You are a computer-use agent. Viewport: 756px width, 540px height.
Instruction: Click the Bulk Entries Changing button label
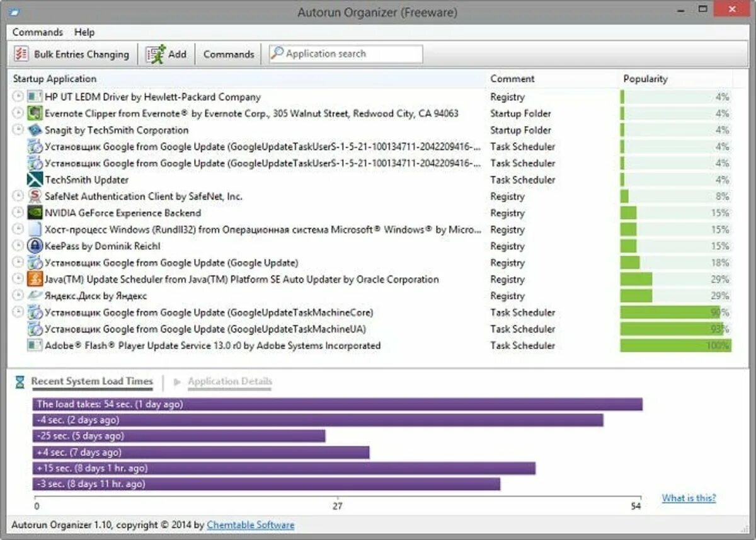tap(81, 54)
